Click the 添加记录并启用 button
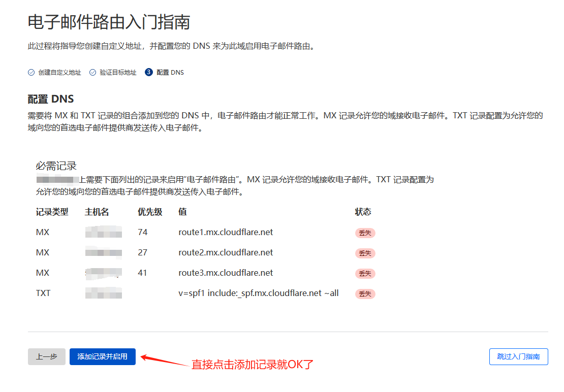Image resolution: width=564 pixels, height=392 pixels. click(x=103, y=356)
